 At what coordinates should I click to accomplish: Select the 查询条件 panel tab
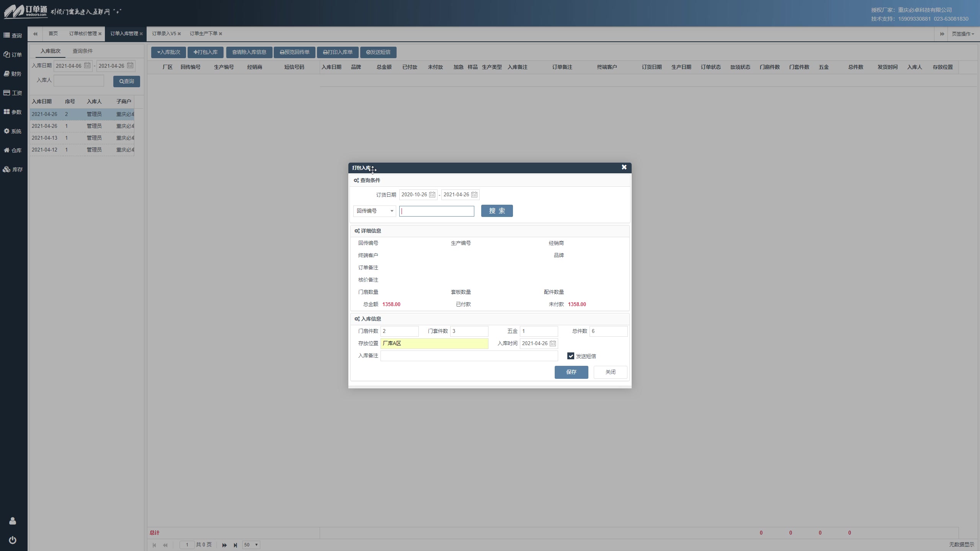[83, 51]
